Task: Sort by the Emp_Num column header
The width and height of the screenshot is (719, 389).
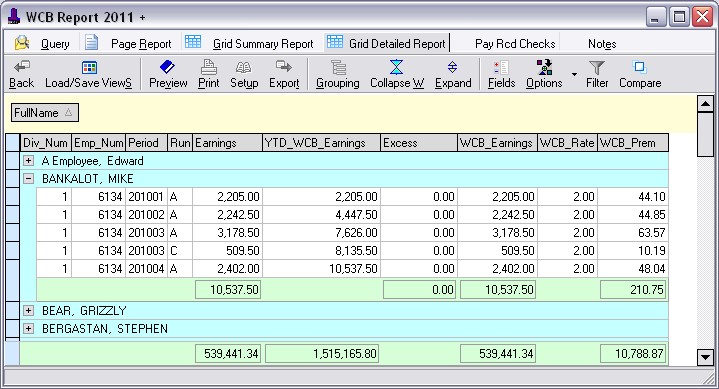Action: [x=99, y=143]
